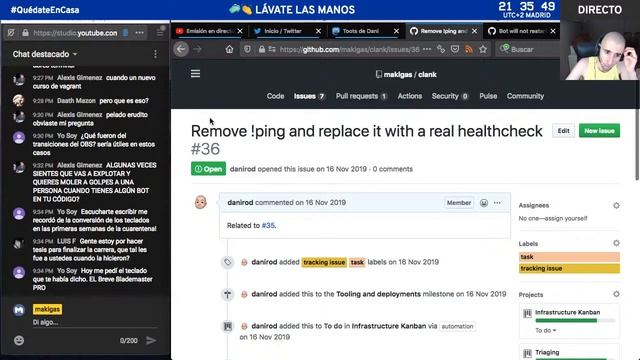Click the Edit issue title button
This screenshot has height=360, width=640.
tap(563, 131)
